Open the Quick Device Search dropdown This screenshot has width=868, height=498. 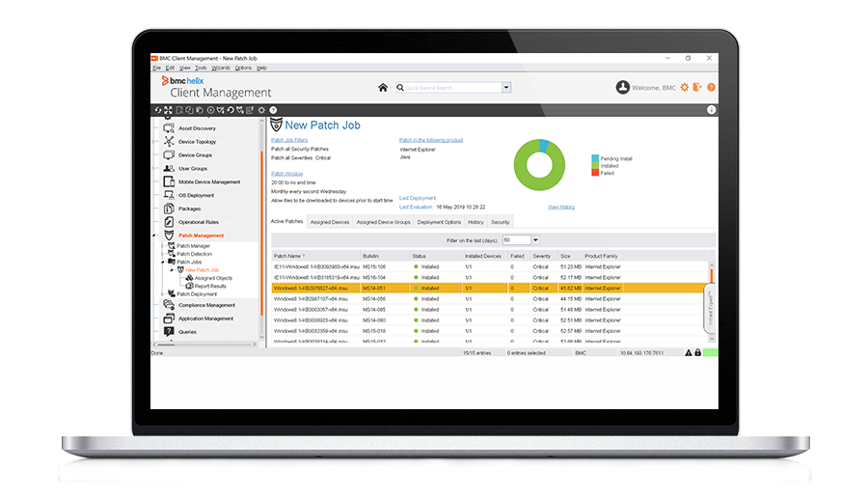tap(506, 88)
